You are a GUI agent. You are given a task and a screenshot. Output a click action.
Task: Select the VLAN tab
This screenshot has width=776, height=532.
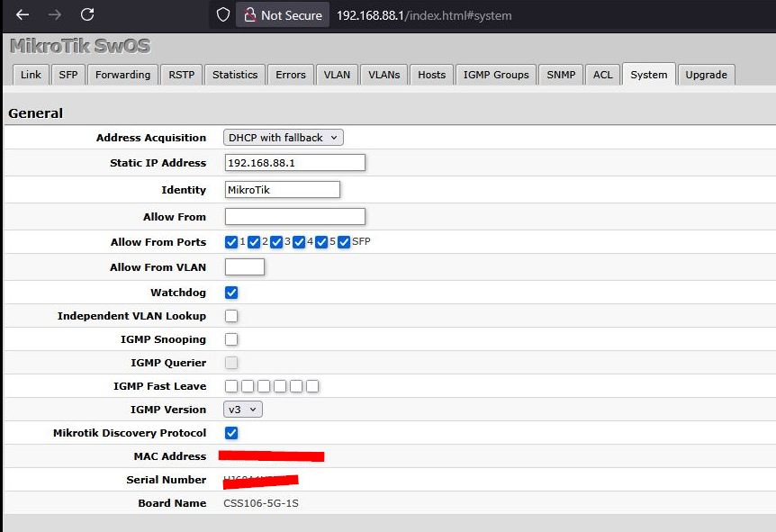point(337,75)
